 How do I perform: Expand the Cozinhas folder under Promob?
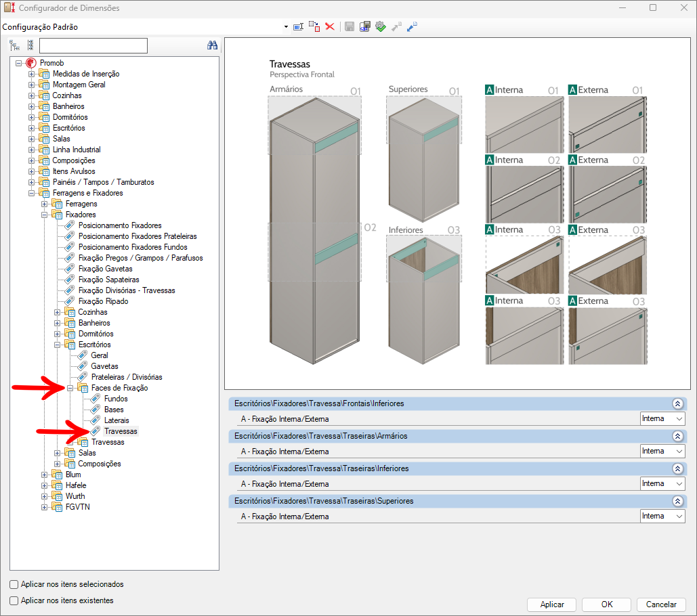31,95
